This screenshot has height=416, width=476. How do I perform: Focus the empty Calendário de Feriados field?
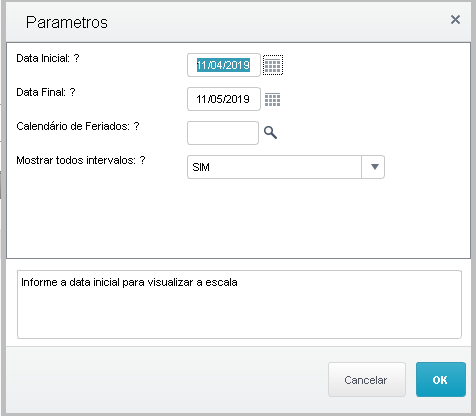223,133
